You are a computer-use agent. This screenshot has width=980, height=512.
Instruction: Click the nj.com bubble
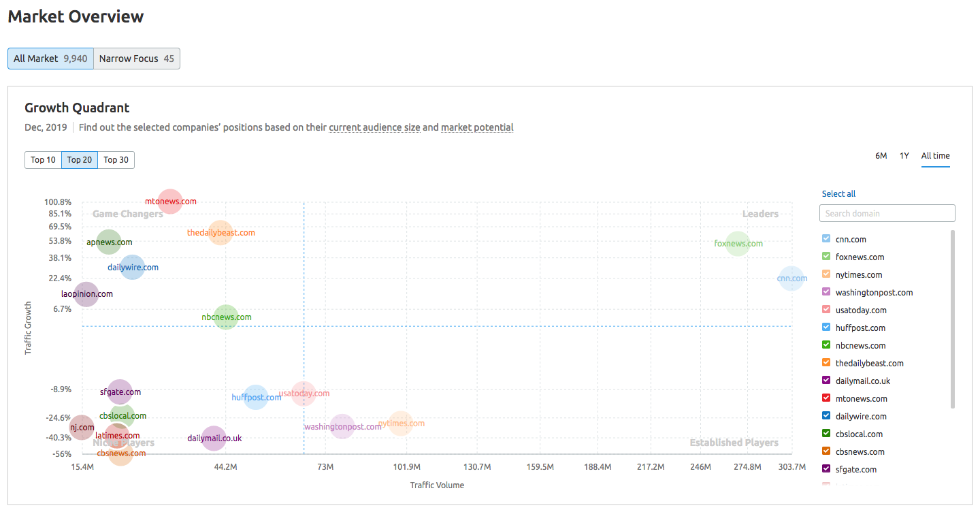[x=82, y=428]
